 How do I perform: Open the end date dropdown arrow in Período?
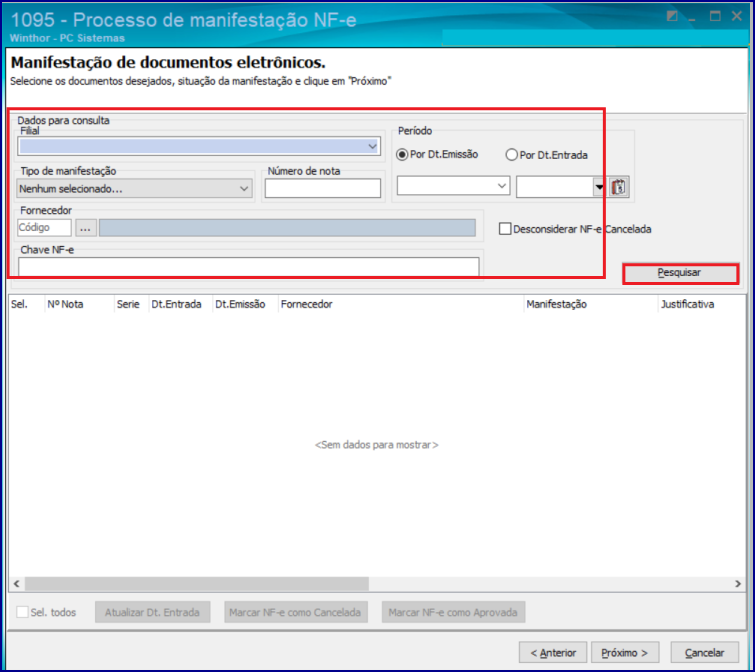point(599,187)
